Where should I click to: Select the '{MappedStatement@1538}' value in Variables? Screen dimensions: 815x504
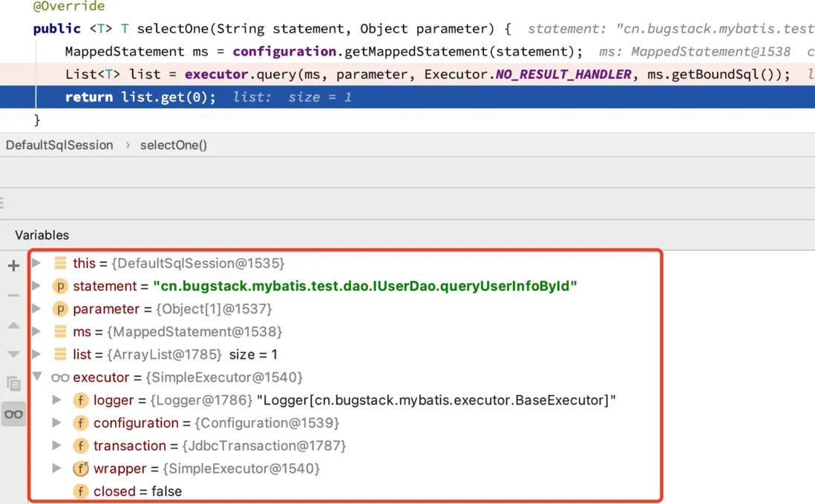click(195, 332)
